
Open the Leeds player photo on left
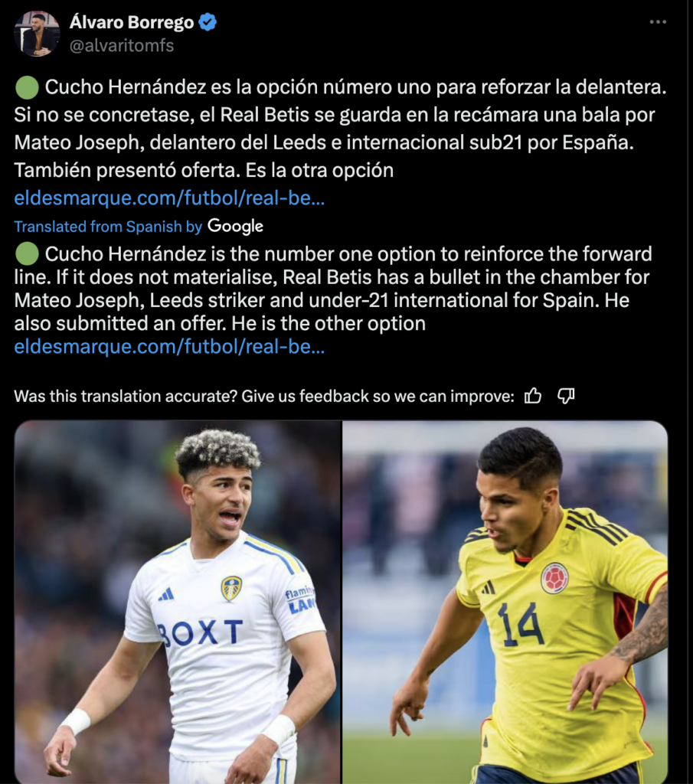(x=178, y=602)
